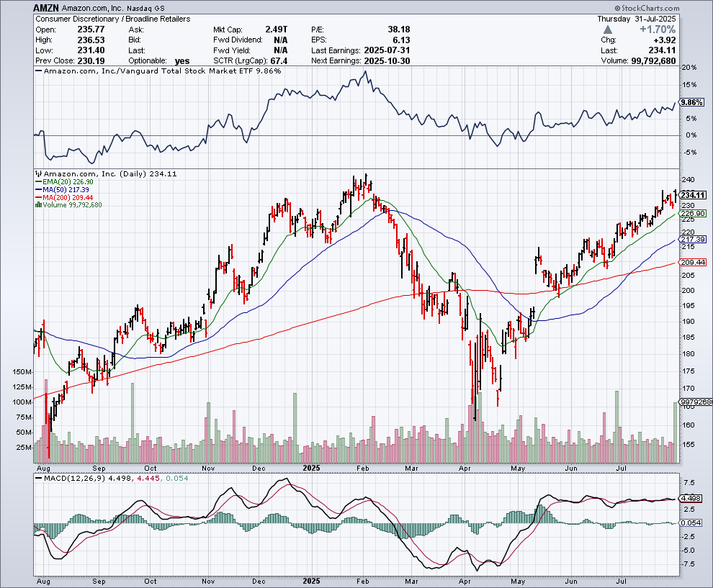Click the Mkt Cap value 2.49T
Image resolution: width=713 pixels, height=588 pixels.
pos(277,30)
